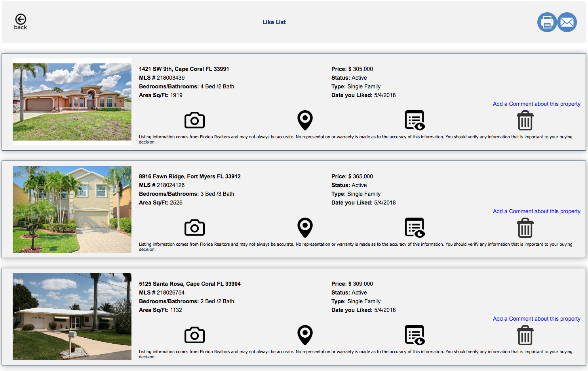Click the 1421 SW 9th house thumbnail
588x371 pixels.
pyautogui.click(x=72, y=102)
